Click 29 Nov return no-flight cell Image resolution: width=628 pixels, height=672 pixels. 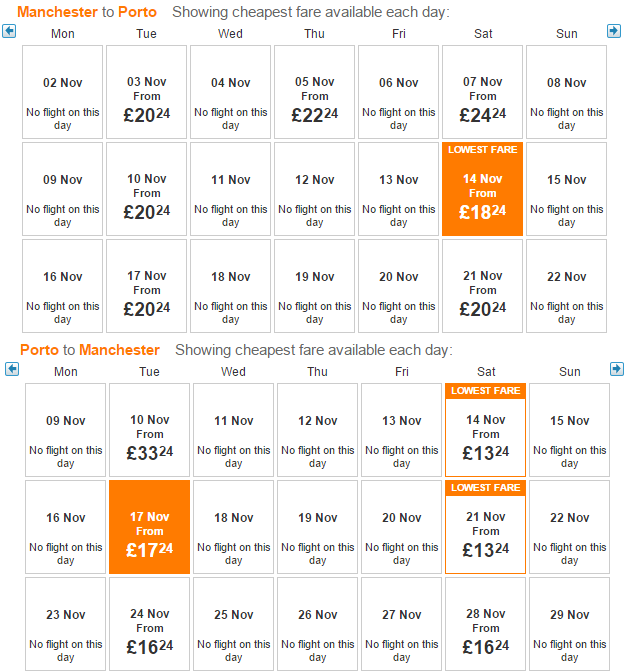570,624
